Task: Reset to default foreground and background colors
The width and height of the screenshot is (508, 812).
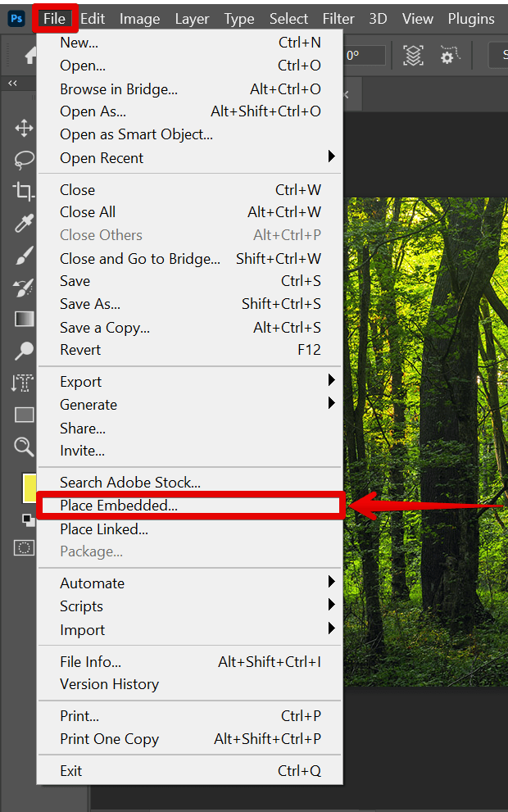Action: [29, 519]
